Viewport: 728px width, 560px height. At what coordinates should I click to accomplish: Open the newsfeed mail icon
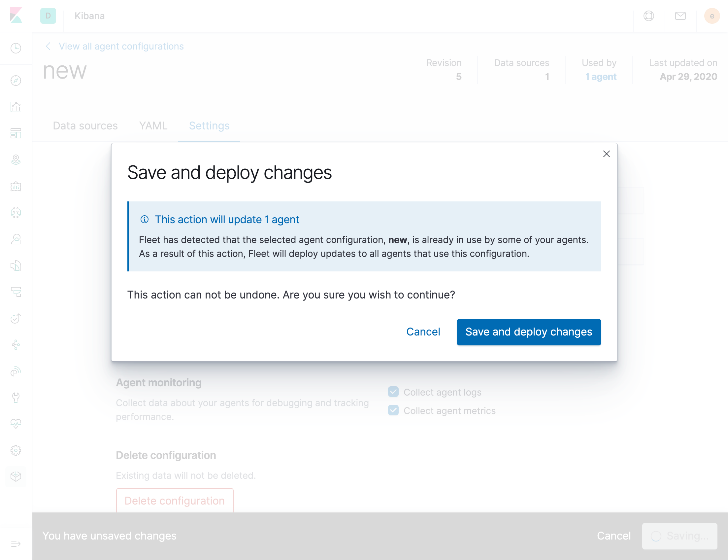click(680, 16)
